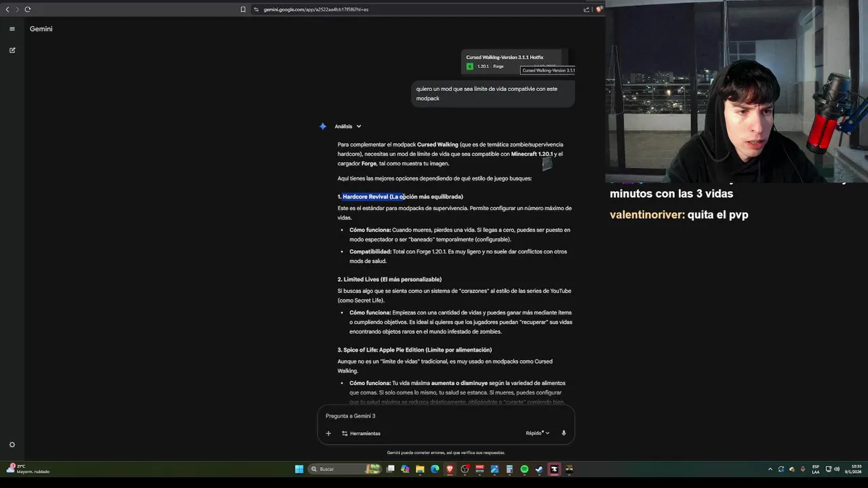
Task: Click the 'valentinoriver' chat username
Action: coord(647,215)
